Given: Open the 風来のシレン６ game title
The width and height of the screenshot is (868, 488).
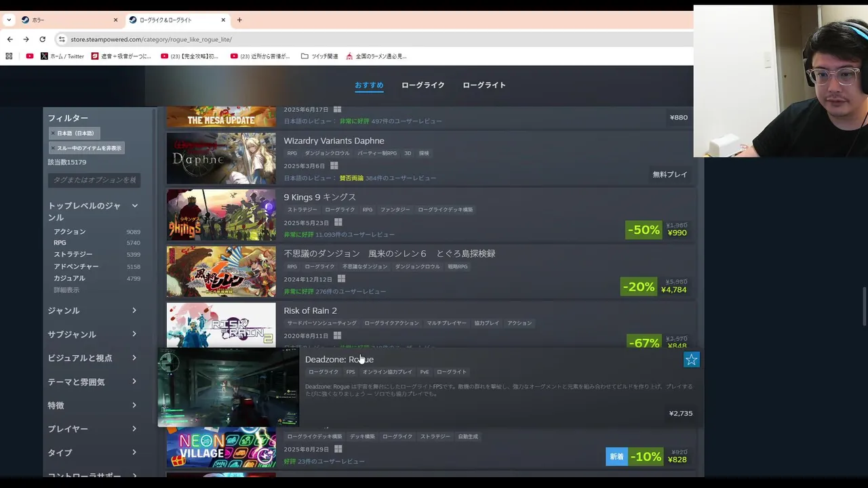Looking at the screenshot, I should (389, 253).
